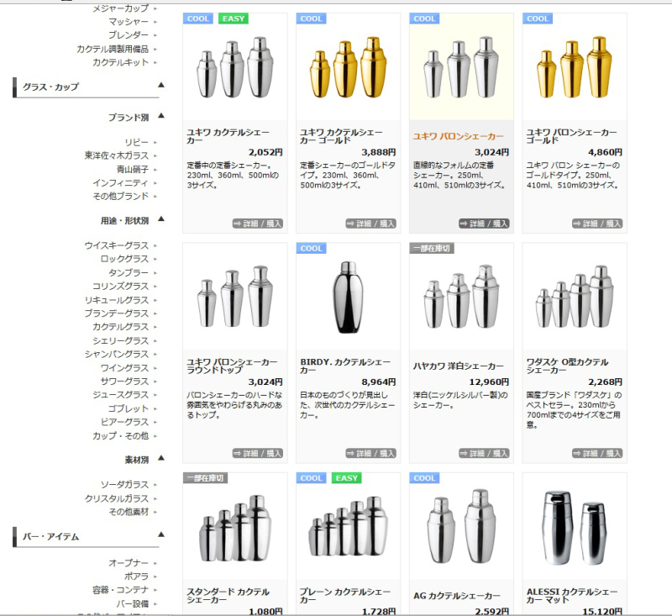672x616 pixels.
Task: Click 詳細/購入 for ハヤカワ 洋白シェーカー
Action: (484, 453)
